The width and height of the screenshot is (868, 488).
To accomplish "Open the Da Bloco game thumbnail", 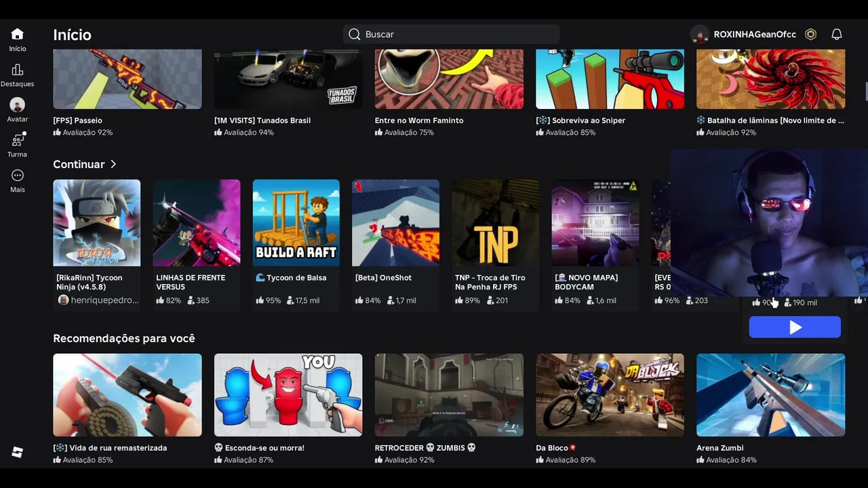I will click(x=610, y=395).
